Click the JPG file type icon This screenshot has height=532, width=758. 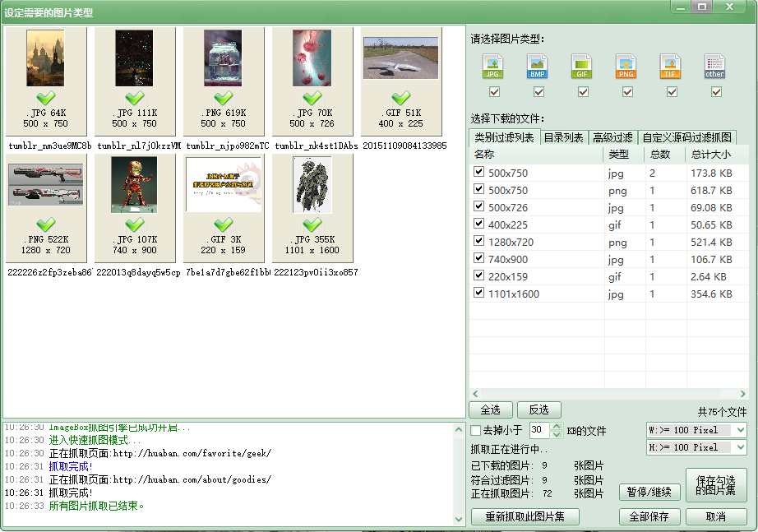[x=492, y=67]
